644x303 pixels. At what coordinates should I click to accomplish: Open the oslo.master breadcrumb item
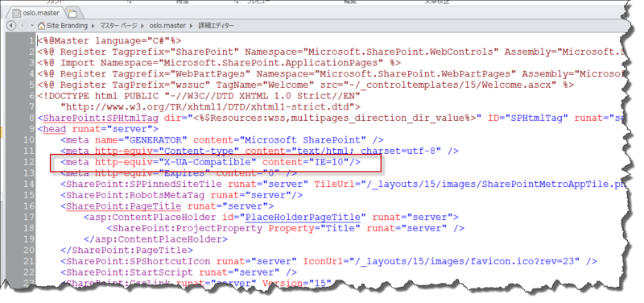[167, 26]
